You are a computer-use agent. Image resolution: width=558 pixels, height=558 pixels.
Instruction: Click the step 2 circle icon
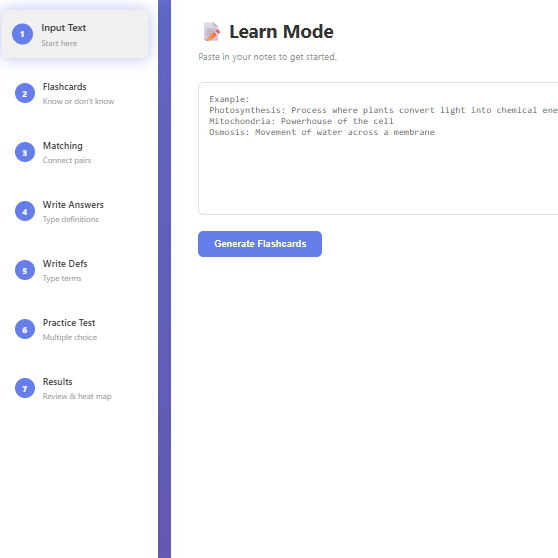click(25, 93)
